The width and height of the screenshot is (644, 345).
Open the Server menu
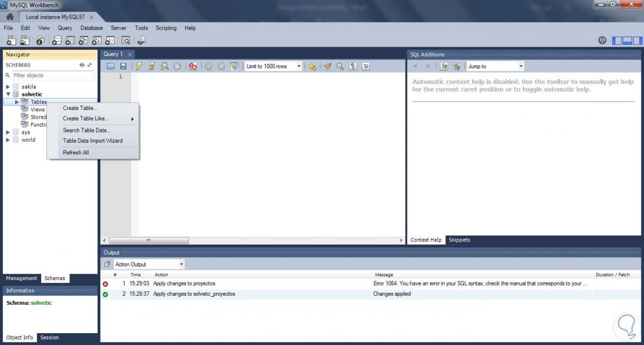119,28
